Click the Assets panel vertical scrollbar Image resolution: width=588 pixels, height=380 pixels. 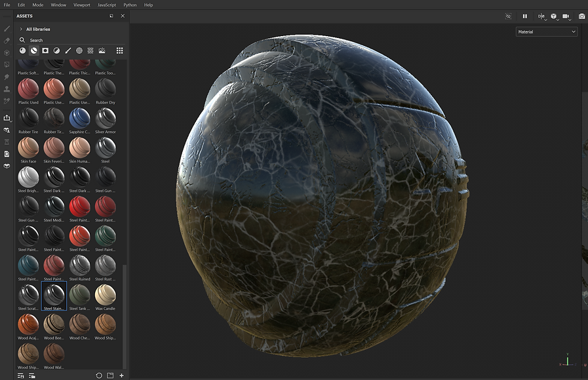point(125,316)
